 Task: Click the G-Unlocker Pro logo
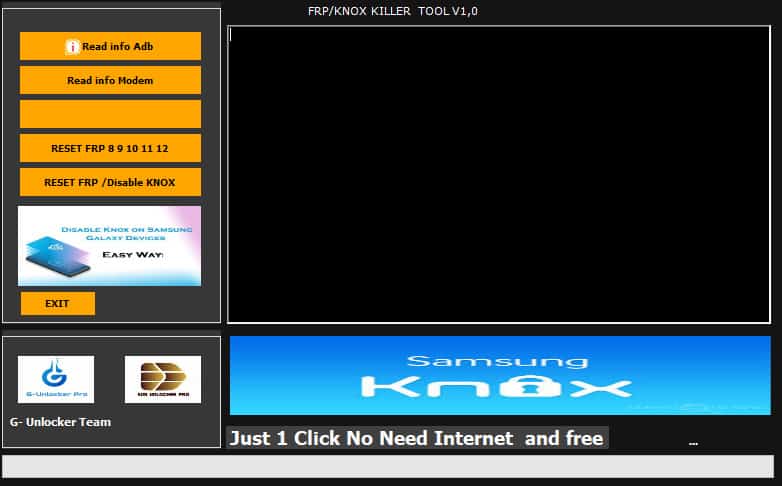pyautogui.click(x=56, y=379)
